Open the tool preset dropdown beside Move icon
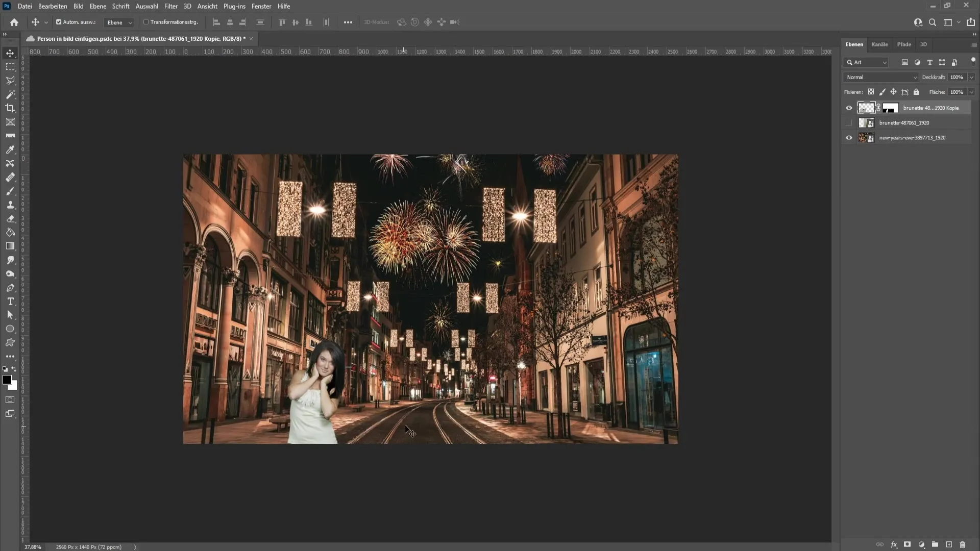Screen dimensions: 980x551 click(46, 22)
